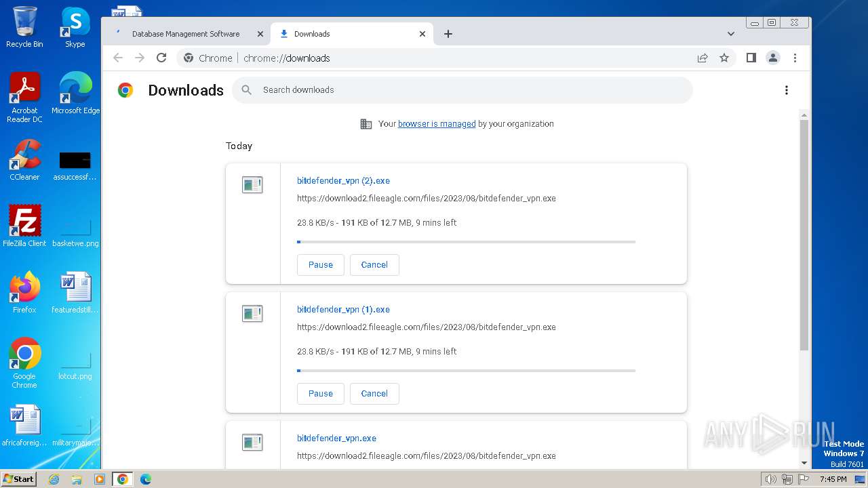The image size is (868, 488).
Task: Open Acrobat Reader DC desktop icon
Action: point(24,98)
